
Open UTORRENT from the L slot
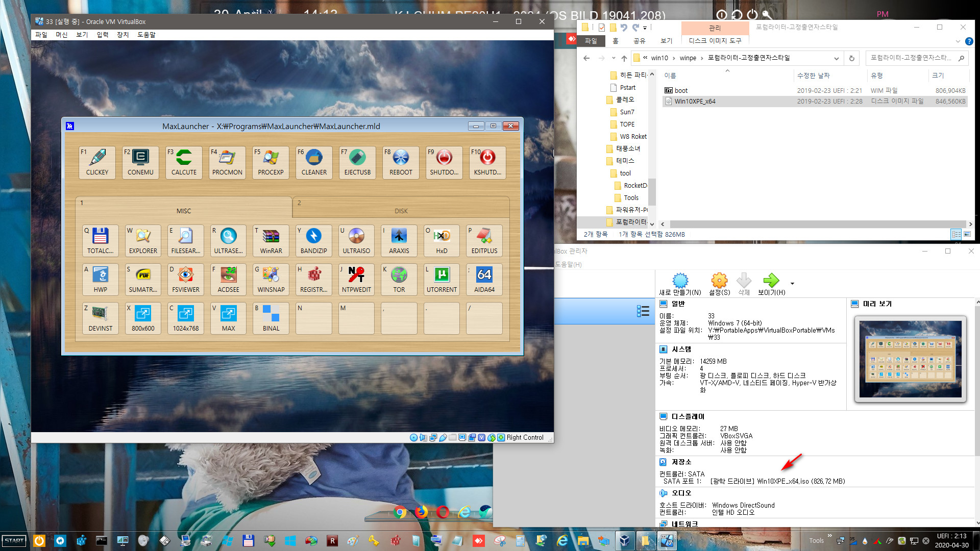pos(442,280)
